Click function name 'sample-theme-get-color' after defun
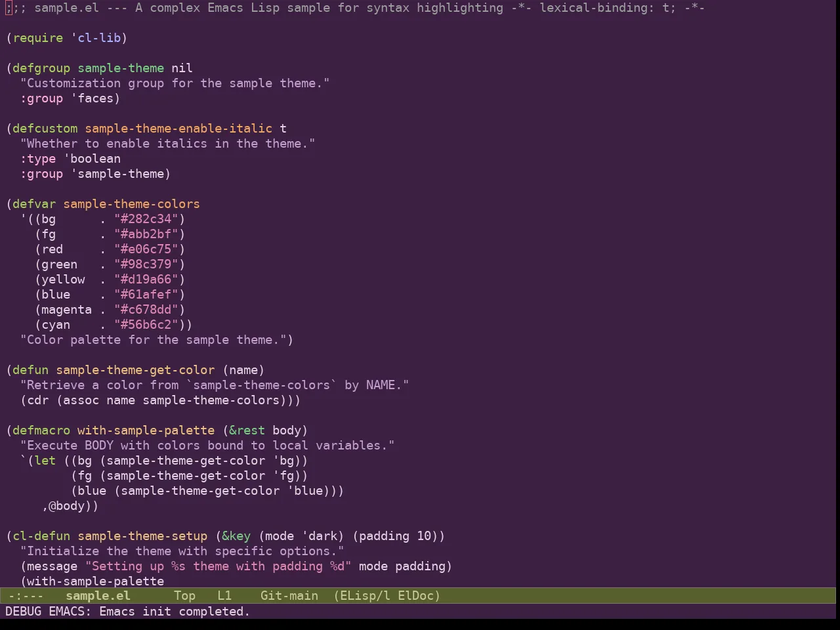This screenshot has width=840, height=630. coord(135,370)
